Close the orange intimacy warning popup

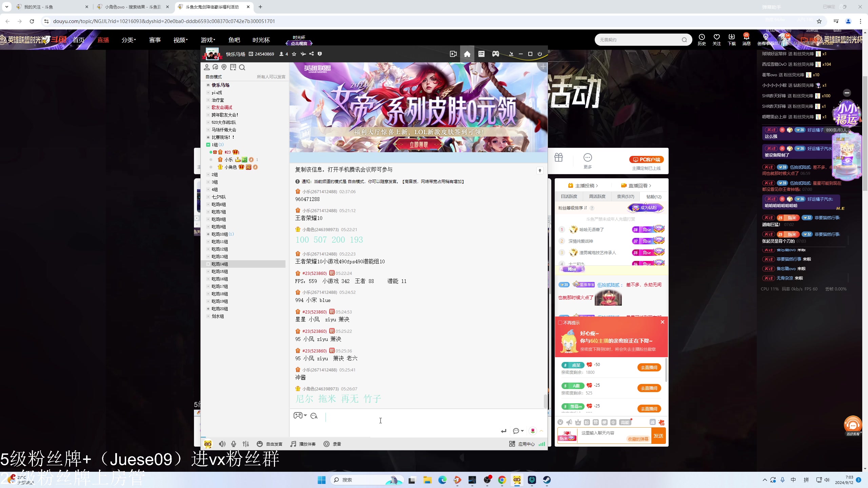[x=663, y=322]
